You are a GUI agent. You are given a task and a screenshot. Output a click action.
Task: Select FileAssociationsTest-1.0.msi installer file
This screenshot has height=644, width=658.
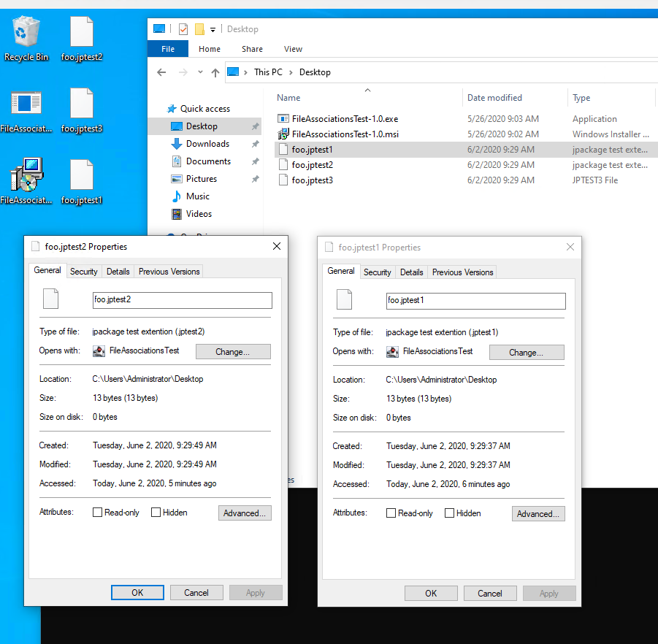(345, 134)
